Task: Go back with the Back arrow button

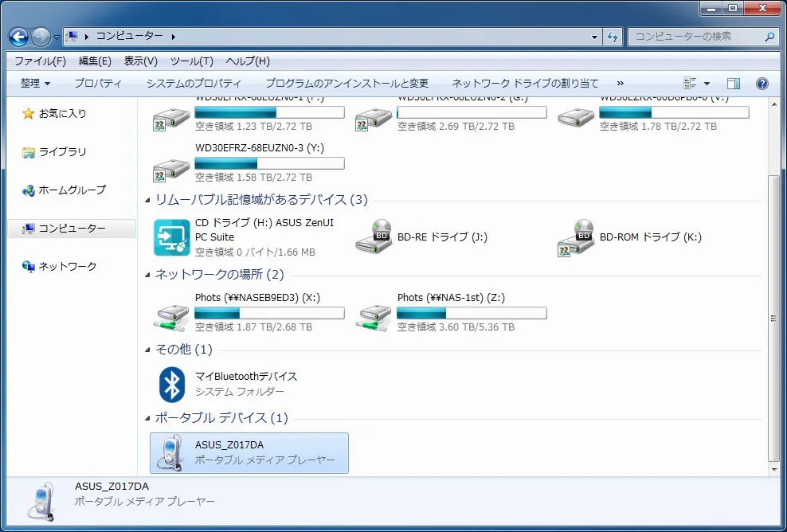Action: 18,37
